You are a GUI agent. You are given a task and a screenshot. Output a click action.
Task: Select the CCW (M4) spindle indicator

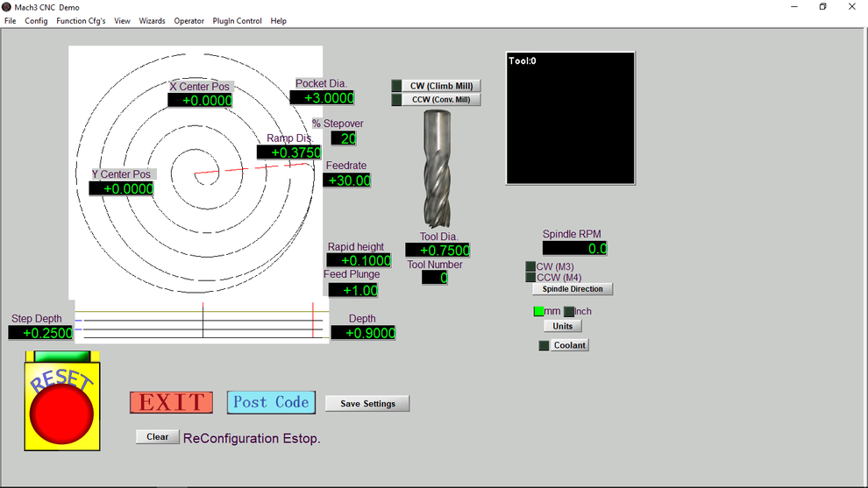(530, 278)
